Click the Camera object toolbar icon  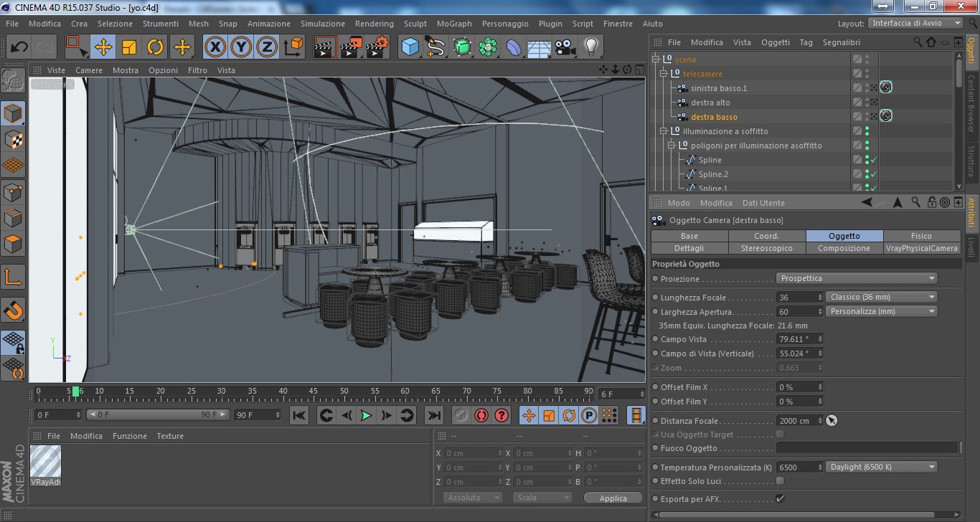565,47
